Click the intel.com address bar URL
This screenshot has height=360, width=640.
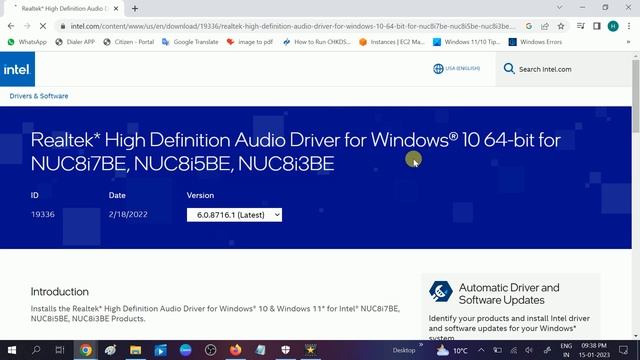click(x=292, y=26)
